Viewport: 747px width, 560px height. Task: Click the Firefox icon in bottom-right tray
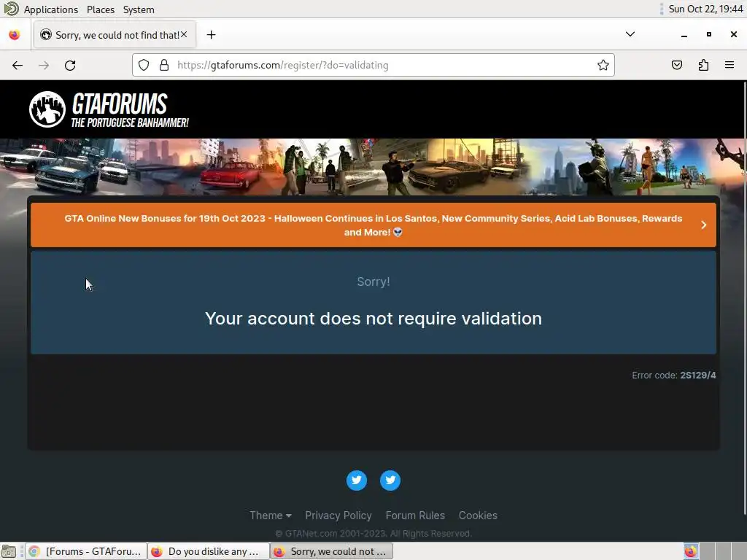point(690,551)
